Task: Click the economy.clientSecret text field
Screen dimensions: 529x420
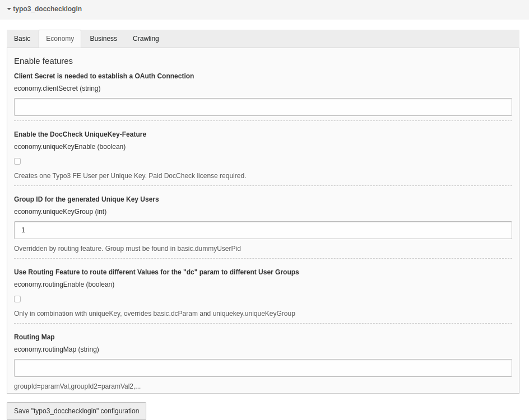Action: (x=263, y=107)
